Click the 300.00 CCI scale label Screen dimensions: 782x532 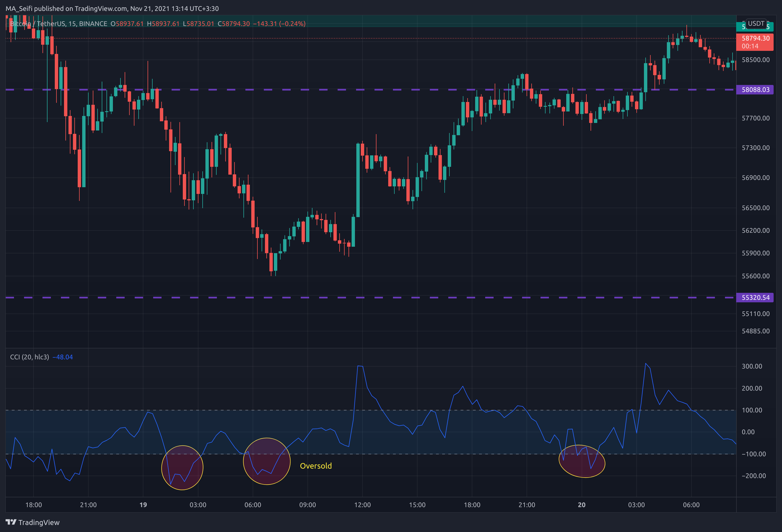[x=752, y=366]
